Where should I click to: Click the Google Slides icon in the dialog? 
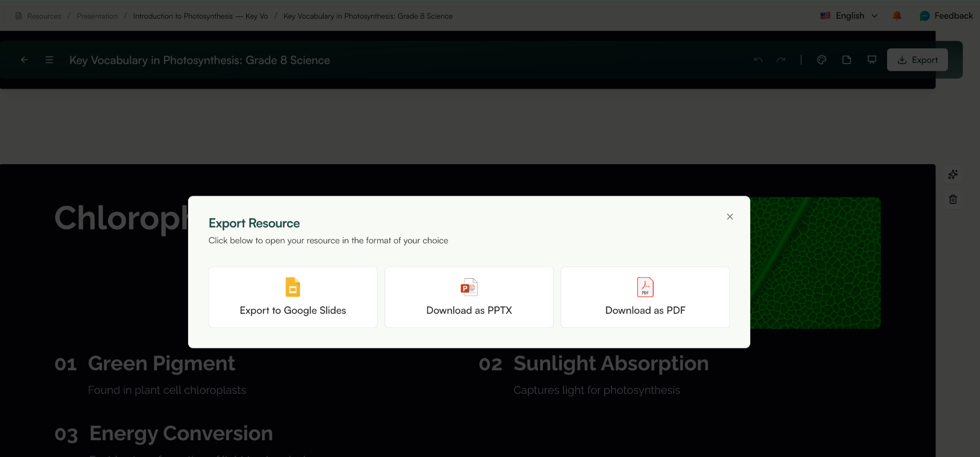[x=292, y=287]
